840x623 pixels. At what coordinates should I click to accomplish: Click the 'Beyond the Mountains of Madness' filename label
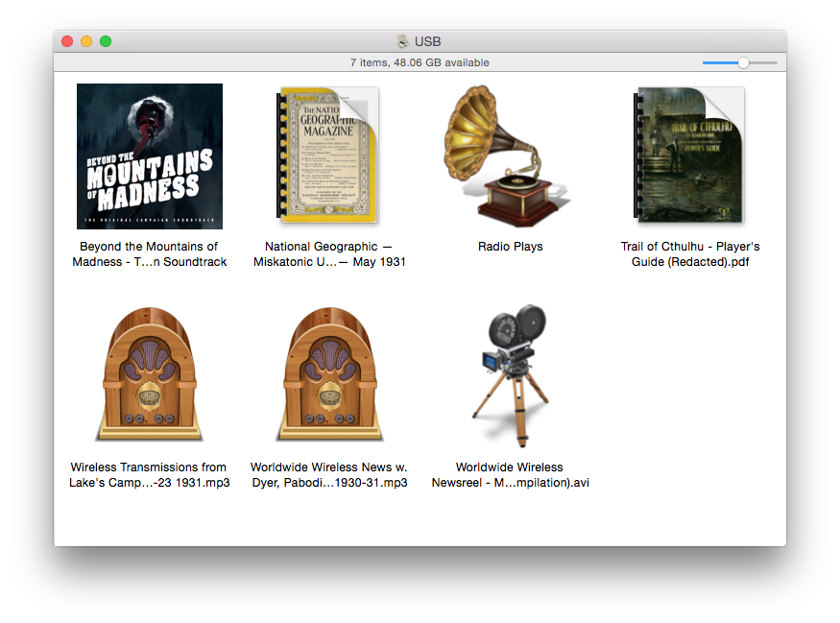(x=150, y=254)
